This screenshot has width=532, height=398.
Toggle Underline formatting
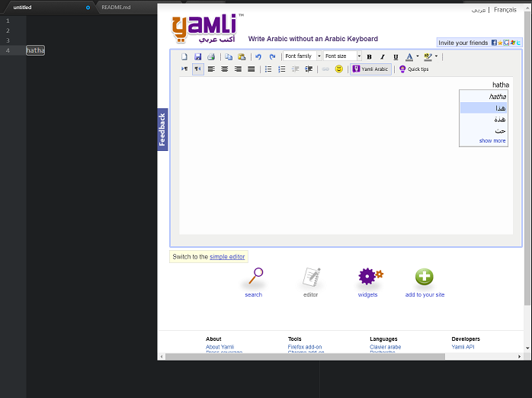click(x=396, y=56)
